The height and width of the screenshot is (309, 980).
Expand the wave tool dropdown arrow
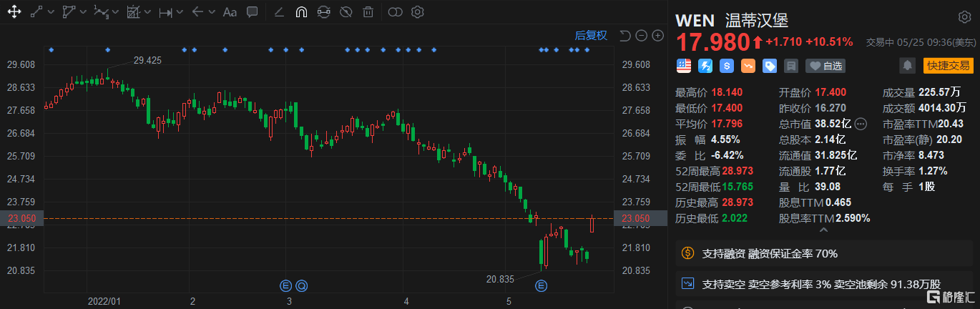pyautogui.click(x=116, y=12)
